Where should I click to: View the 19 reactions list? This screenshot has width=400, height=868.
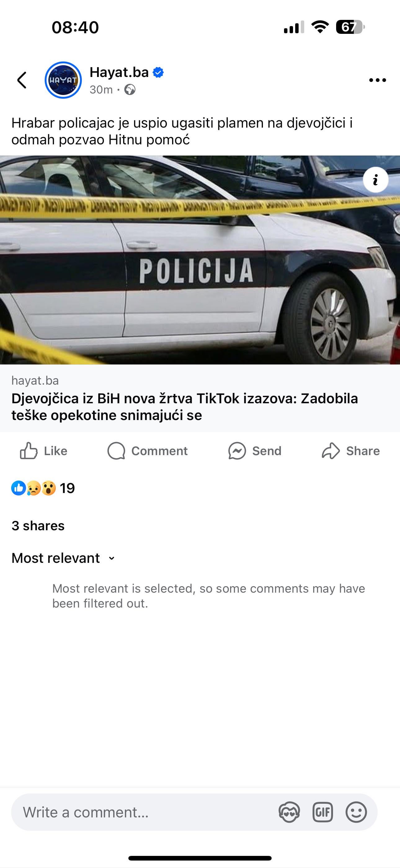pyautogui.click(x=43, y=488)
